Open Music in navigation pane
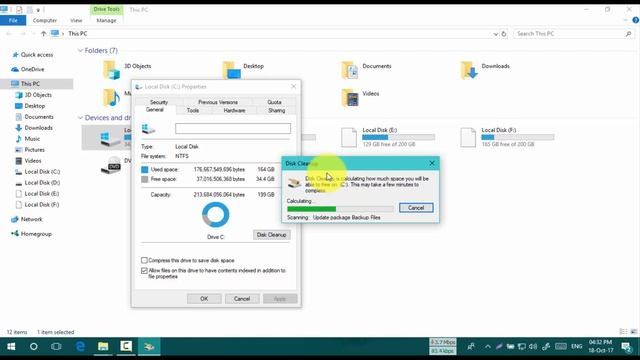The image size is (640, 360). (x=32, y=139)
